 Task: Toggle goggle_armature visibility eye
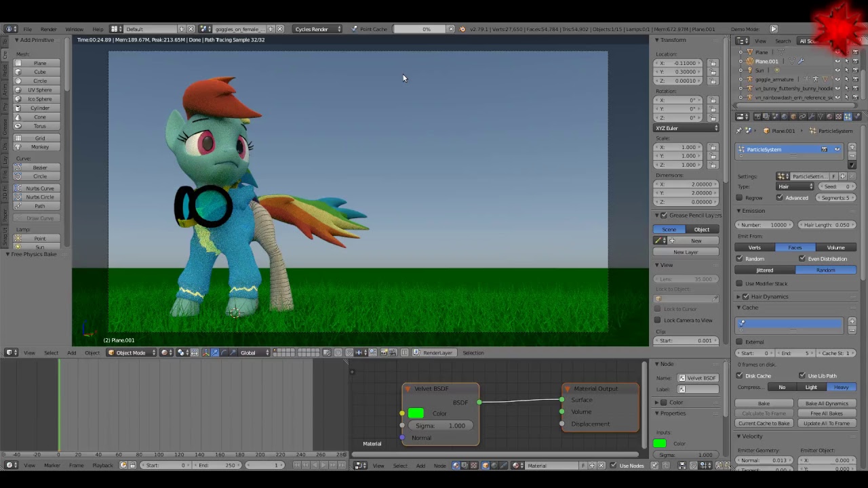click(837, 79)
